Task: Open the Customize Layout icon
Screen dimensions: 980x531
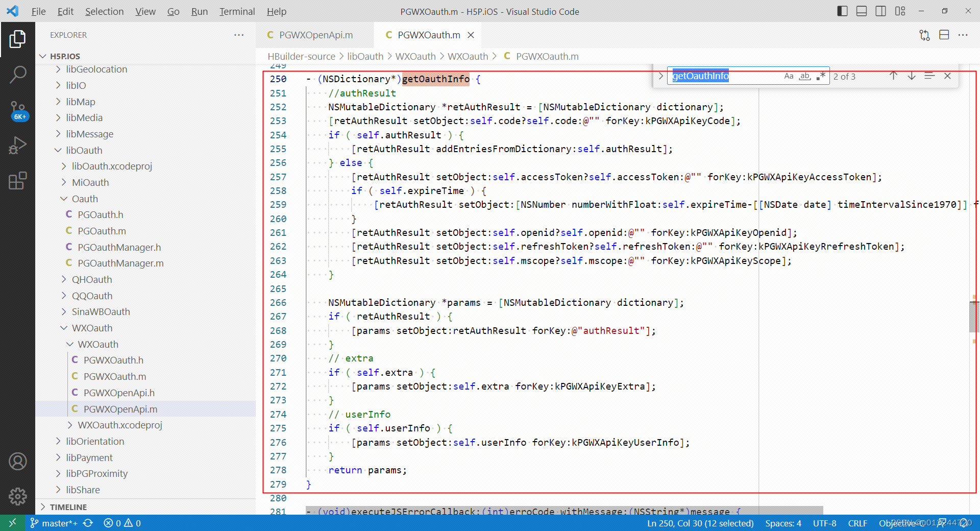Action: point(900,11)
